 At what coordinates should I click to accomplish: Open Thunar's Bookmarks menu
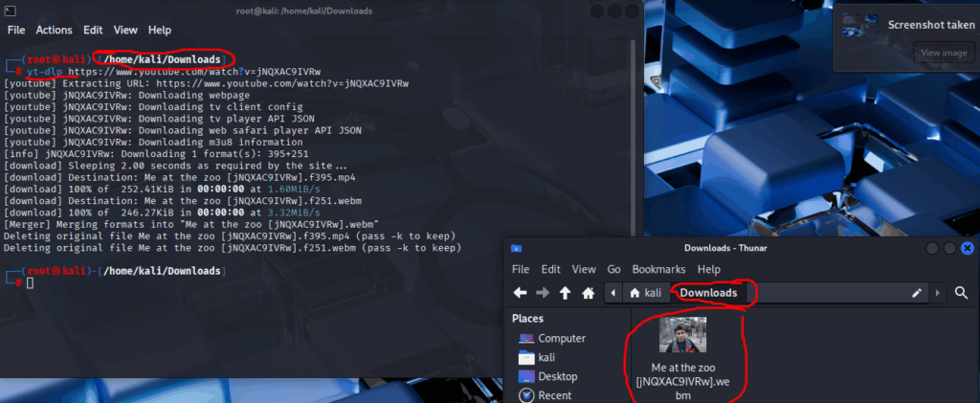(658, 269)
